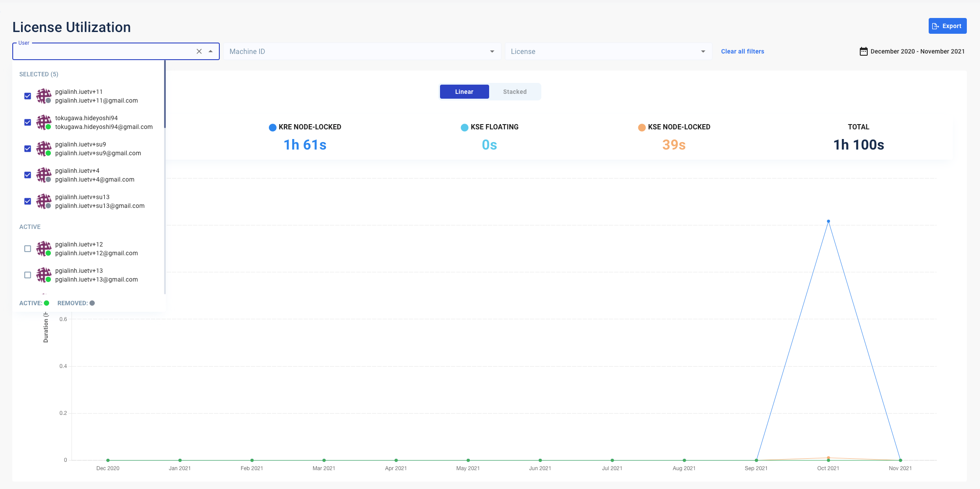
Task: Click avatar of pgialinh.iuetv+4 user
Action: pyautogui.click(x=43, y=175)
